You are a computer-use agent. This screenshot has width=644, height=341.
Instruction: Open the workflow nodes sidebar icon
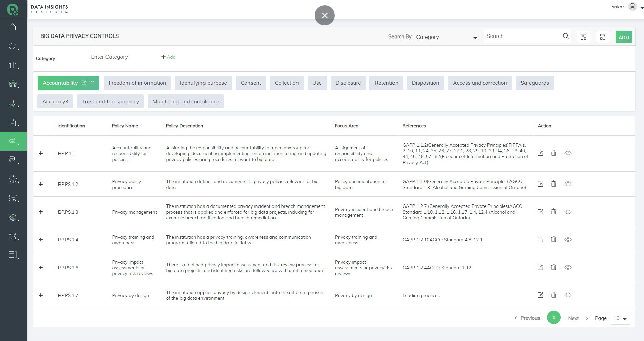(x=13, y=236)
